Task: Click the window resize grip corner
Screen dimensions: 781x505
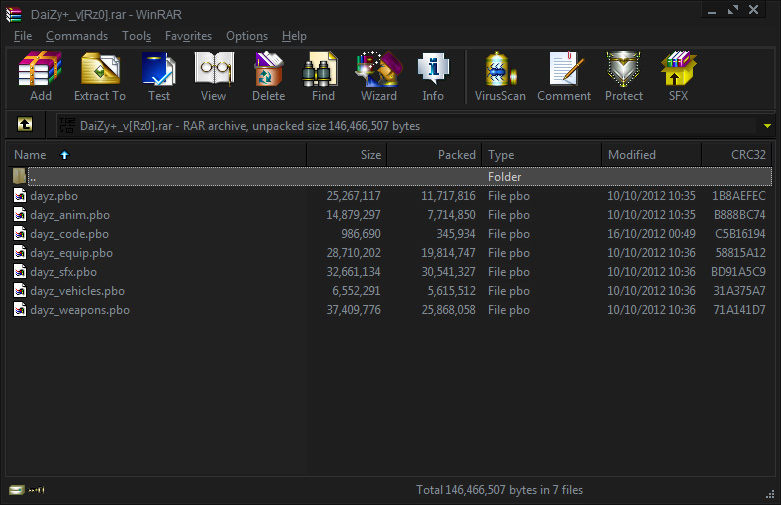Action: pos(770,494)
